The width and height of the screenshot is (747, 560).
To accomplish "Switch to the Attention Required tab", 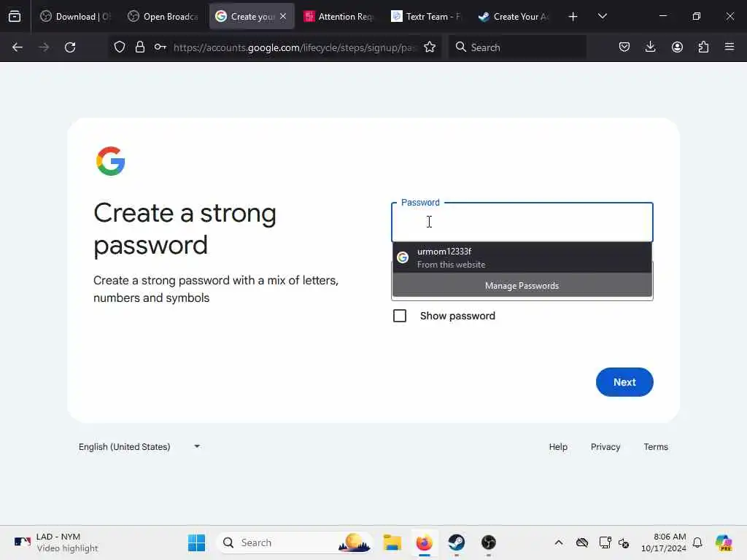I will [338, 17].
